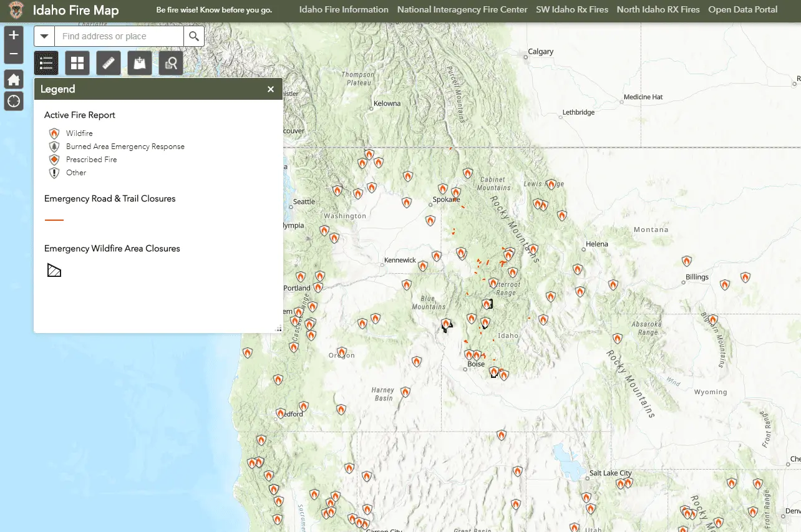Open the Query search widget

[171, 63]
